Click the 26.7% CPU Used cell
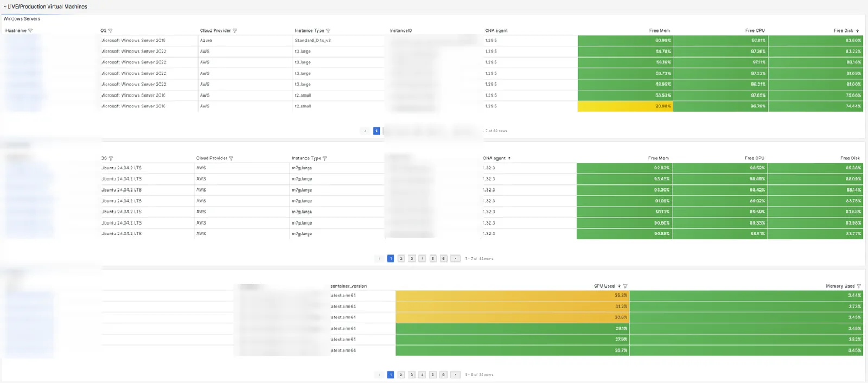The height and width of the screenshot is (383, 868). click(512, 350)
